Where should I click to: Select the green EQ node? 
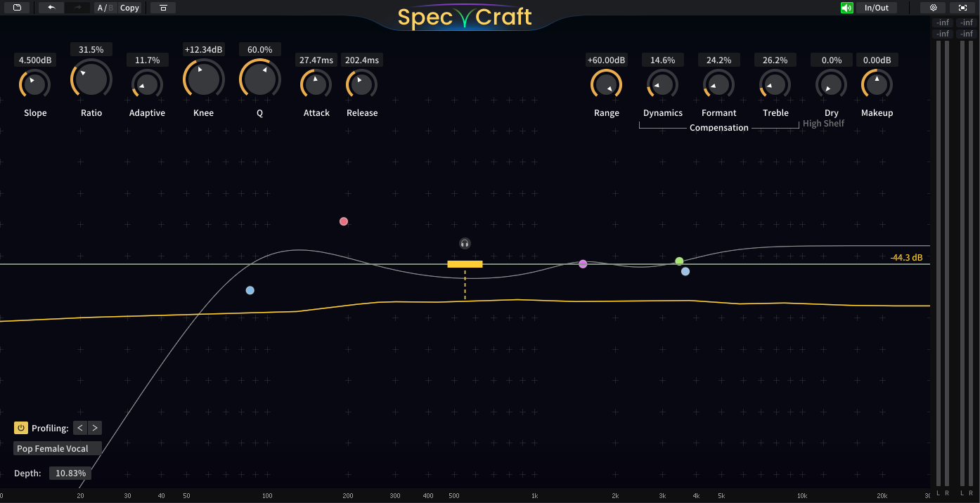tap(679, 261)
